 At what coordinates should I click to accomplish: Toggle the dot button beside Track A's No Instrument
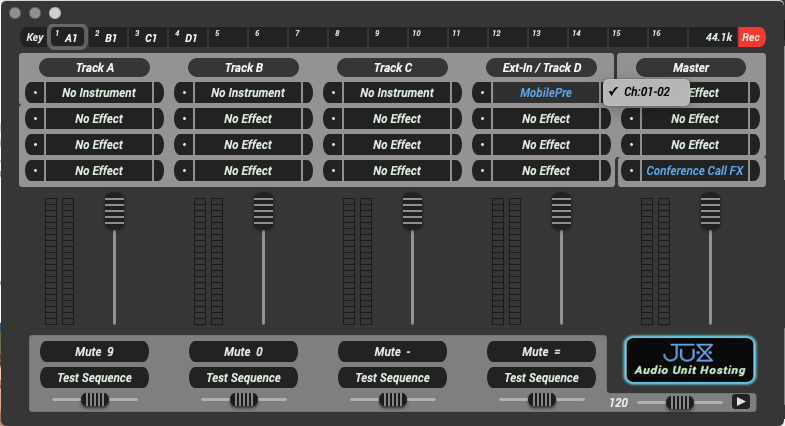tap(35, 93)
